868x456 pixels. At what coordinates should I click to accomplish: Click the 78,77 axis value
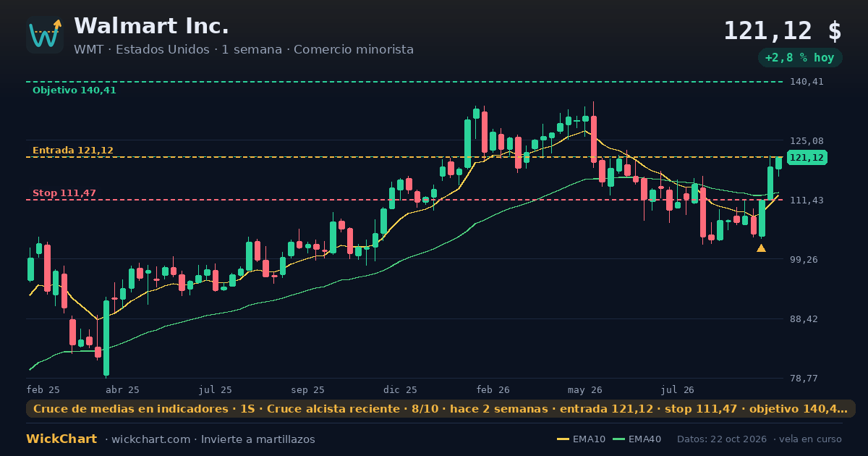804,379
